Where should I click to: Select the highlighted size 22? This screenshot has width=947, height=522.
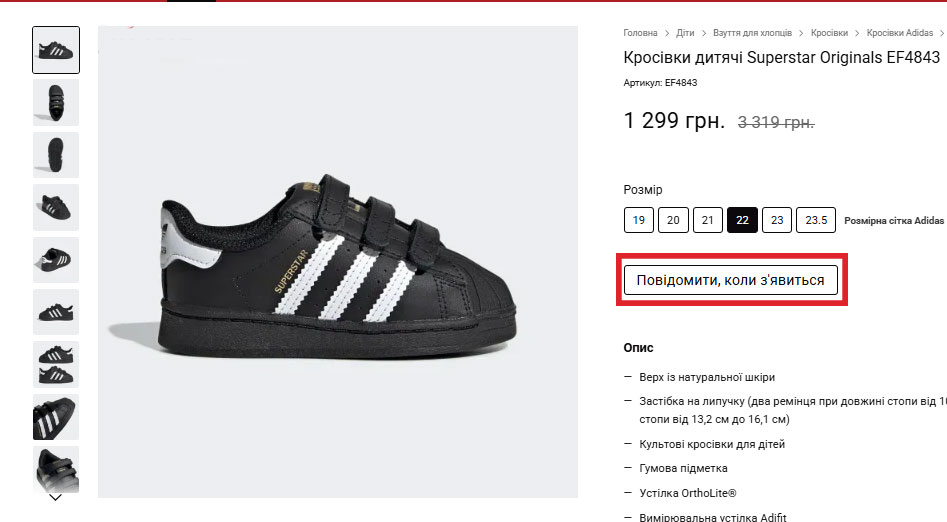tap(742, 220)
